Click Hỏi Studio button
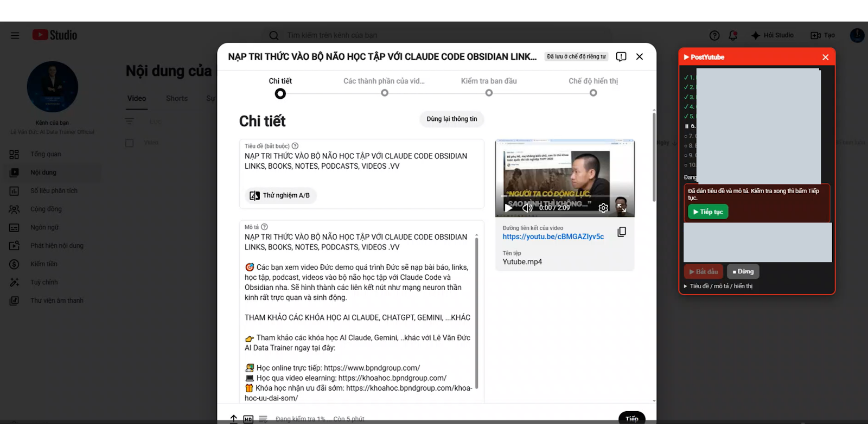The height and width of the screenshot is (434, 868). tap(772, 35)
